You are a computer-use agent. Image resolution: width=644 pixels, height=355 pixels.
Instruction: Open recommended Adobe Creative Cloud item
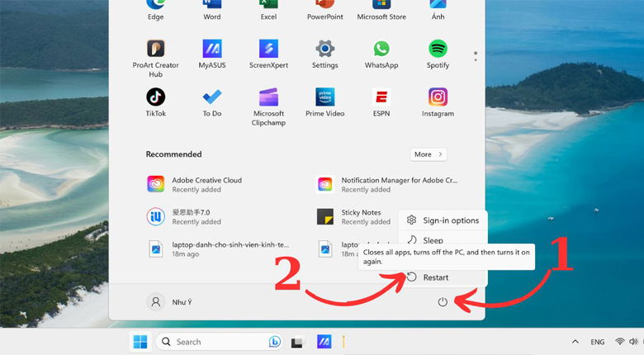[206, 184]
